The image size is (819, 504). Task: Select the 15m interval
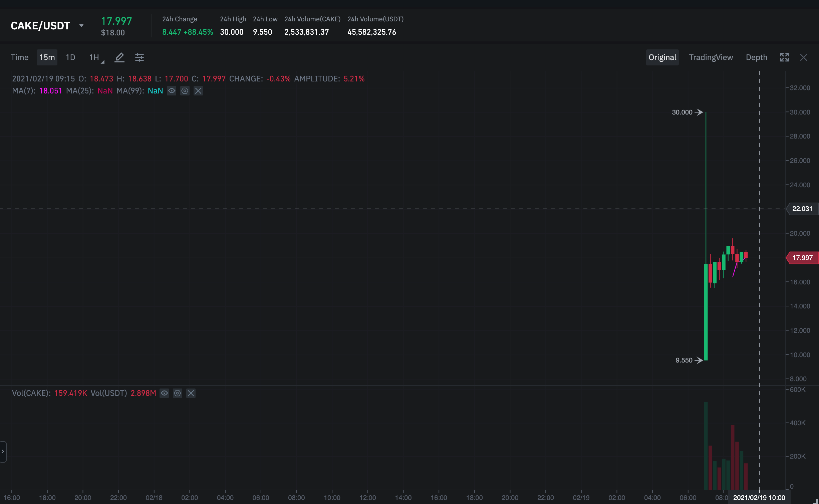click(x=47, y=57)
